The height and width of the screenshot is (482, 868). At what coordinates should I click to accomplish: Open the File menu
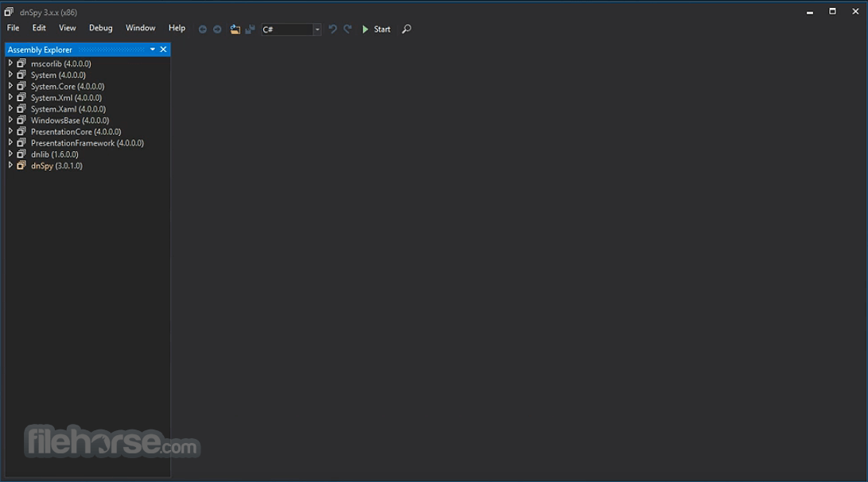[14, 28]
